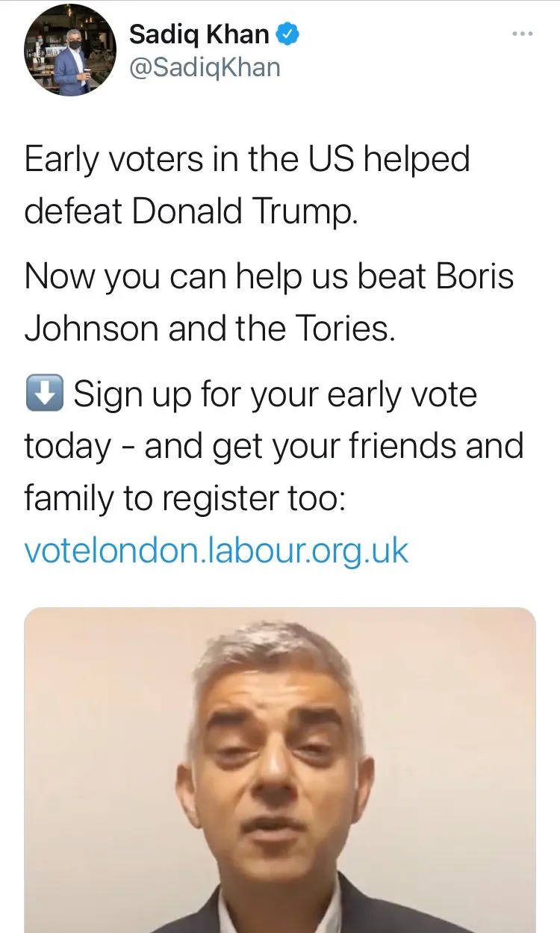560x933 pixels.
Task: Tap the text "Johnson and the Tories."
Action: tap(209, 329)
